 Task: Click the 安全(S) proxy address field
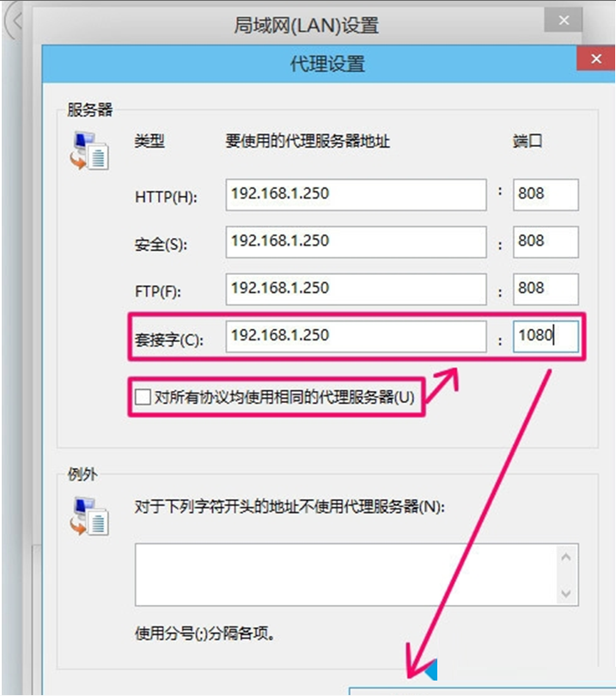tap(356, 242)
